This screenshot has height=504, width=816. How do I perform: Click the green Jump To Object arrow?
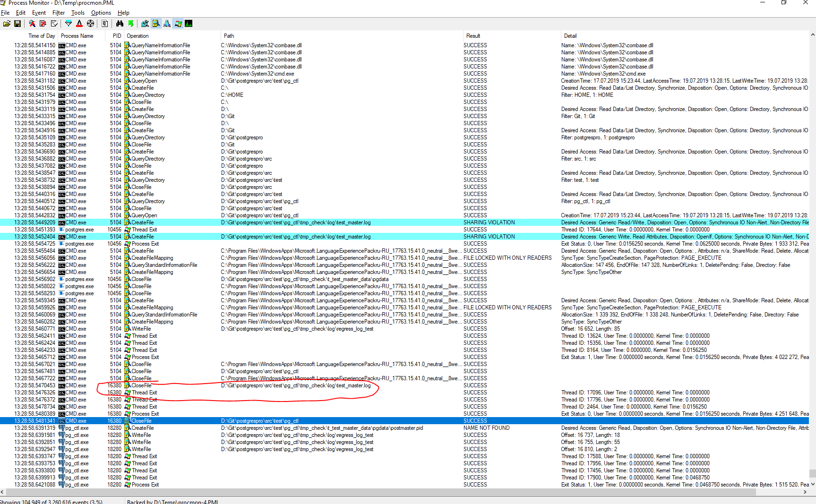(x=131, y=24)
